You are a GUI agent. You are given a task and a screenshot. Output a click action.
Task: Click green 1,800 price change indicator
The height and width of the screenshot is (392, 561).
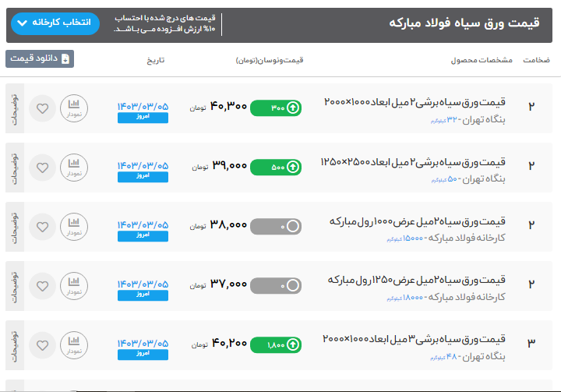(x=276, y=344)
